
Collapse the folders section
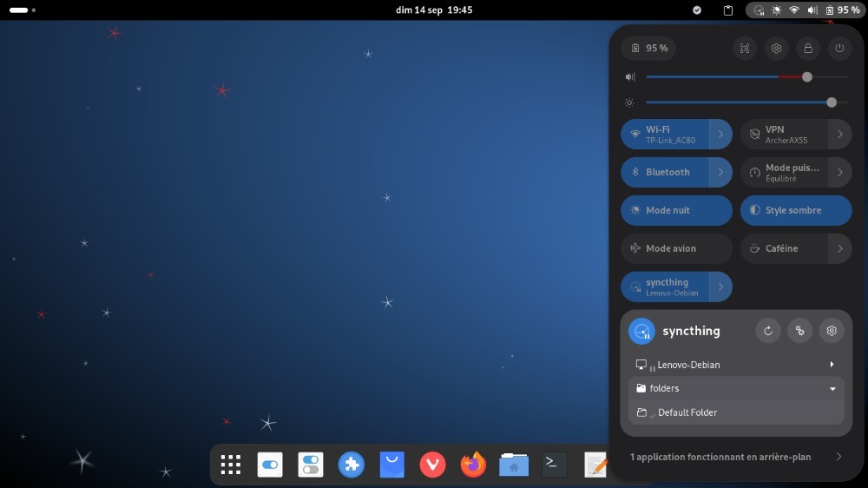pos(832,389)
